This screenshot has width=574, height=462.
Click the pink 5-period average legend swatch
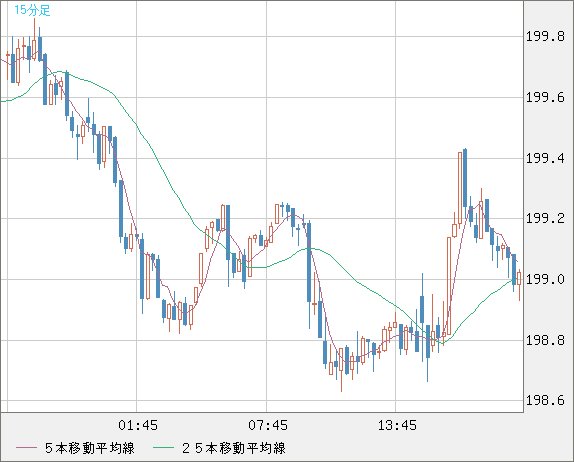tap(26, 448)
